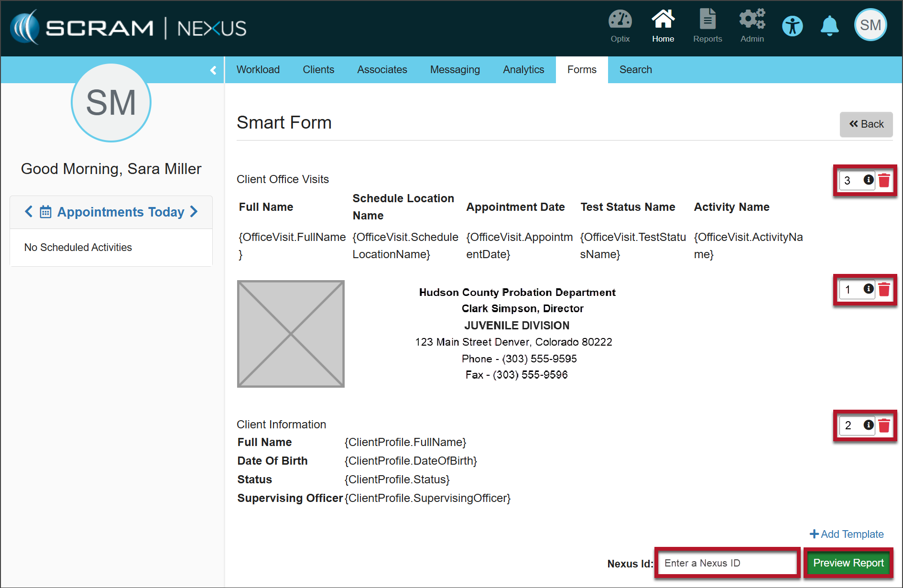Delete the Hudson County letterhead template

884,290
